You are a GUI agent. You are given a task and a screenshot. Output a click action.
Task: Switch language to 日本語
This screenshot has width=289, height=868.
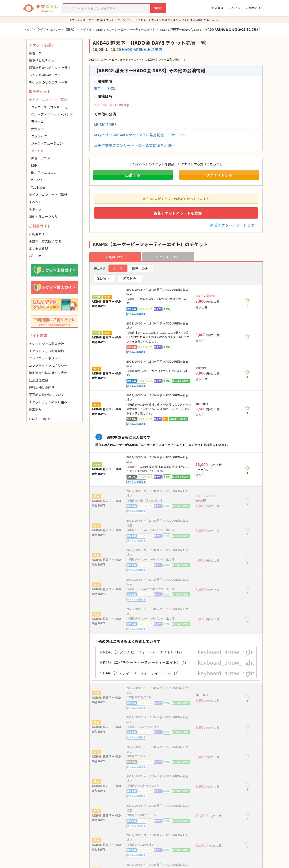coord(33,419)
